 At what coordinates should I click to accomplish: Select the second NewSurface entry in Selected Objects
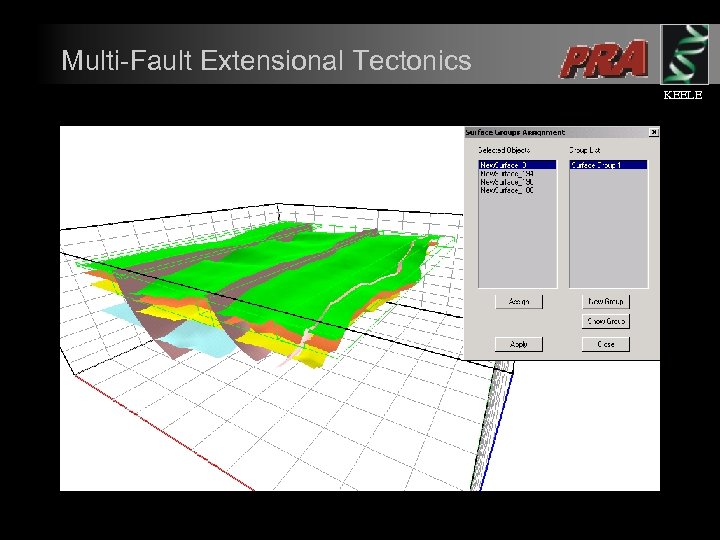point(518,174)
